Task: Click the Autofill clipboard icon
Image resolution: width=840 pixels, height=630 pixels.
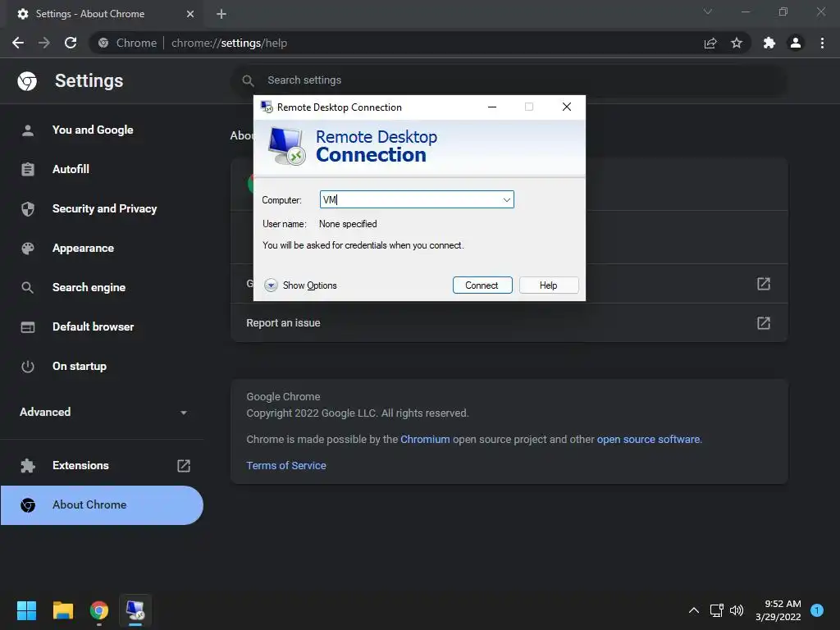Action: click(28, 169)
